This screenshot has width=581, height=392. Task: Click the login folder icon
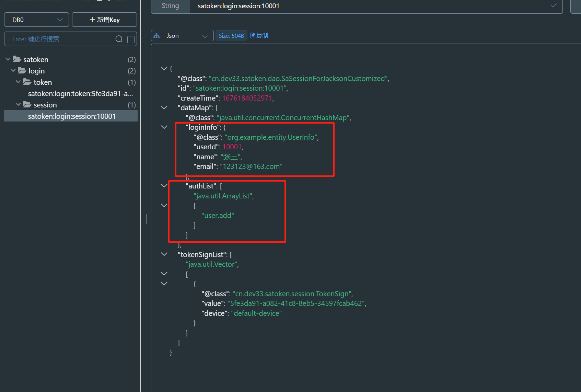coord(22,71)
